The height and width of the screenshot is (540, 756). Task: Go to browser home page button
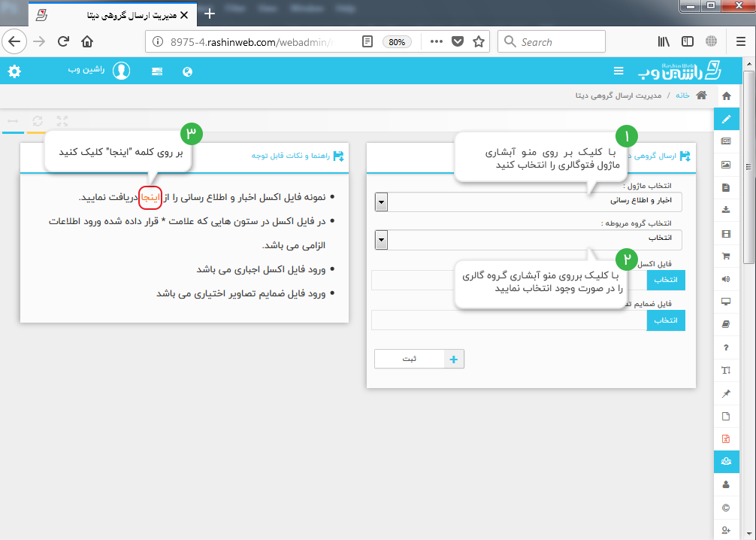(x=87, y=41)
